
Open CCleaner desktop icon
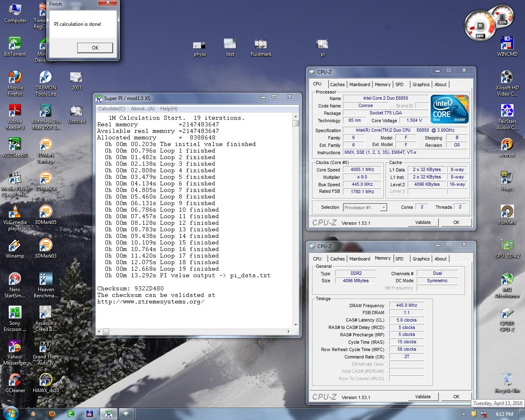click(x=15, y=383)
